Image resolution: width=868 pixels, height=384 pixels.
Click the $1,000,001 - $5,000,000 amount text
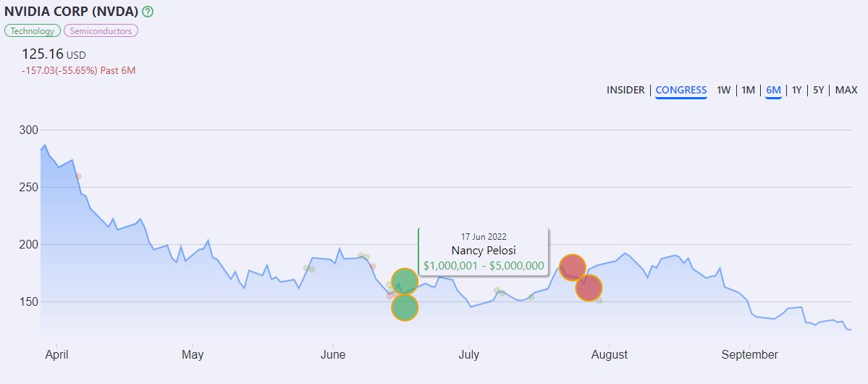tap(484, 265)
